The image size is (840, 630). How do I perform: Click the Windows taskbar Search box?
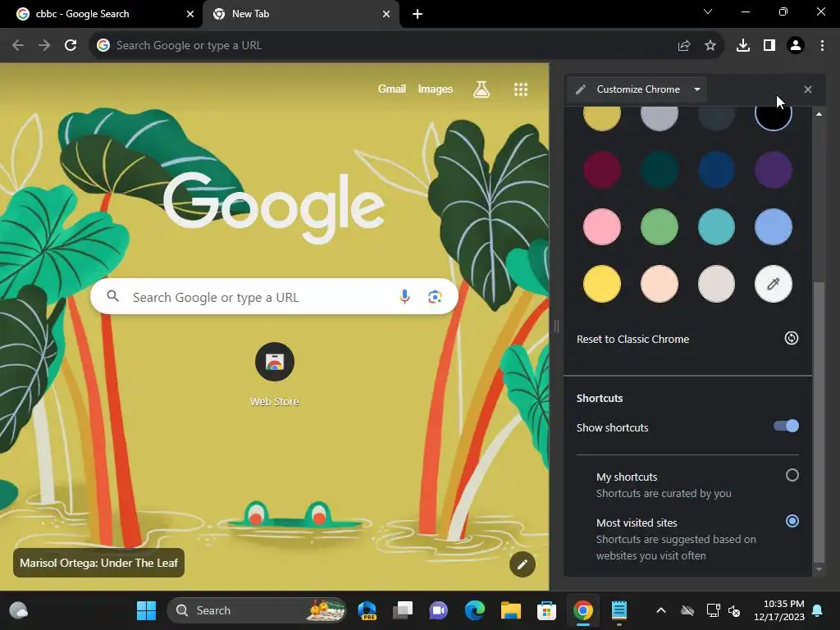point(257,610)
